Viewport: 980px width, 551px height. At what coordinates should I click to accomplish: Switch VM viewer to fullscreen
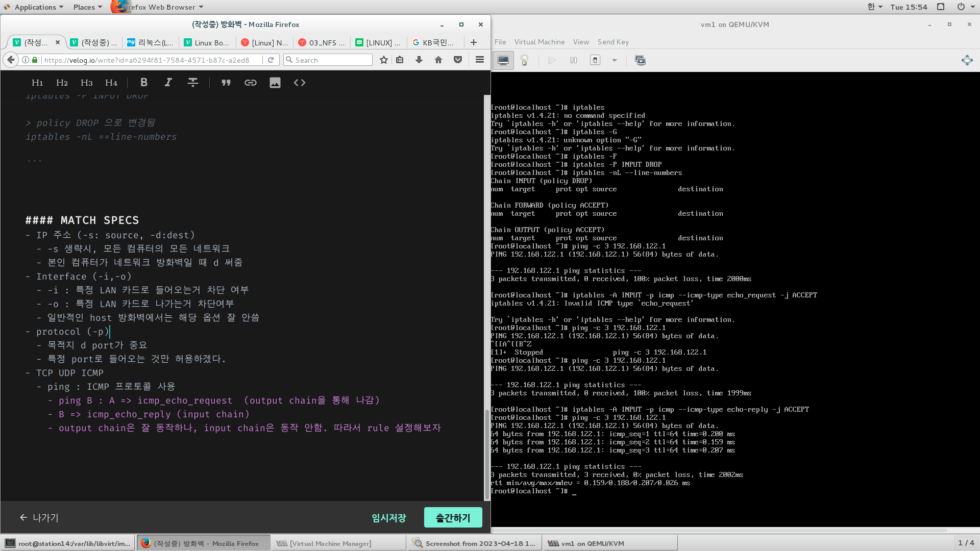tap(967, 60)
